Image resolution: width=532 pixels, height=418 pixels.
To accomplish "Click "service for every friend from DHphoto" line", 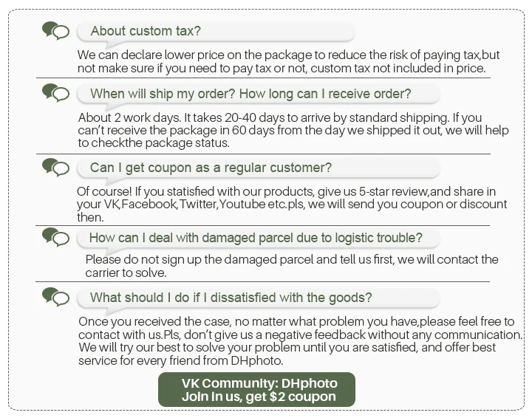I will 181,360.
